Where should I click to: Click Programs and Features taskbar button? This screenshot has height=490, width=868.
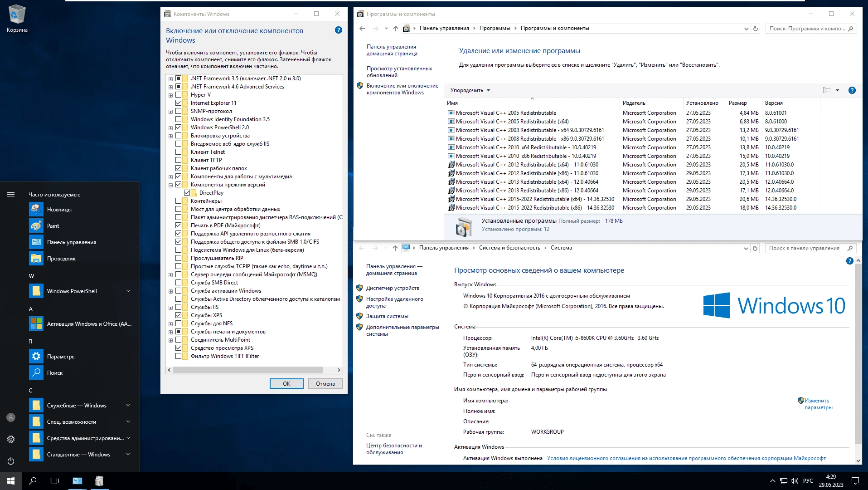(99, 481)
